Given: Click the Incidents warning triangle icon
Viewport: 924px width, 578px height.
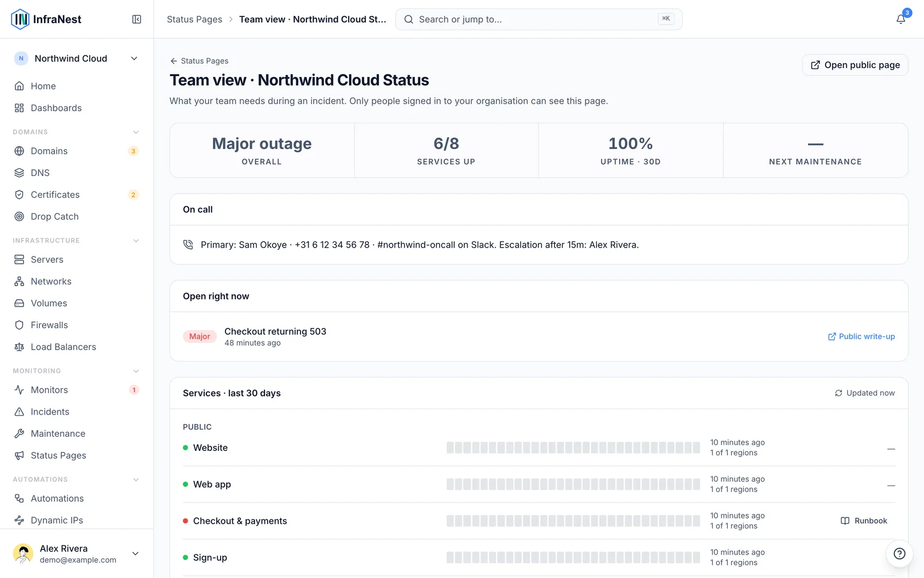Looking at the screenshot, I should click(19, 411).
